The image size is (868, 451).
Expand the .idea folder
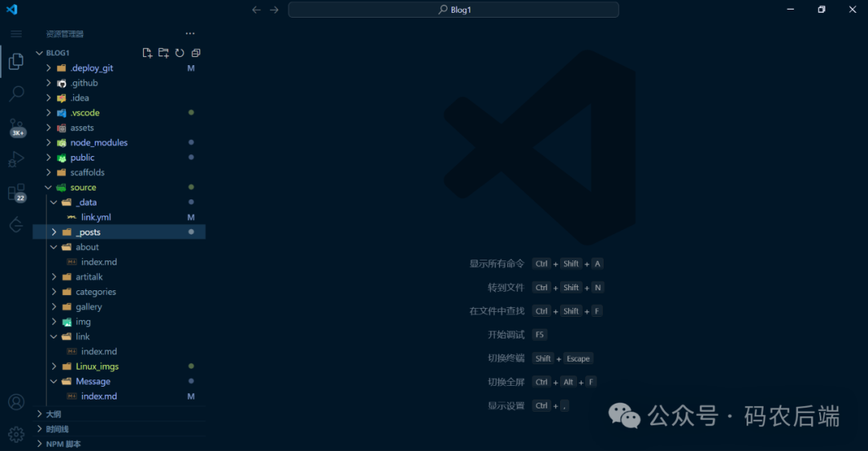pos(49,97)
